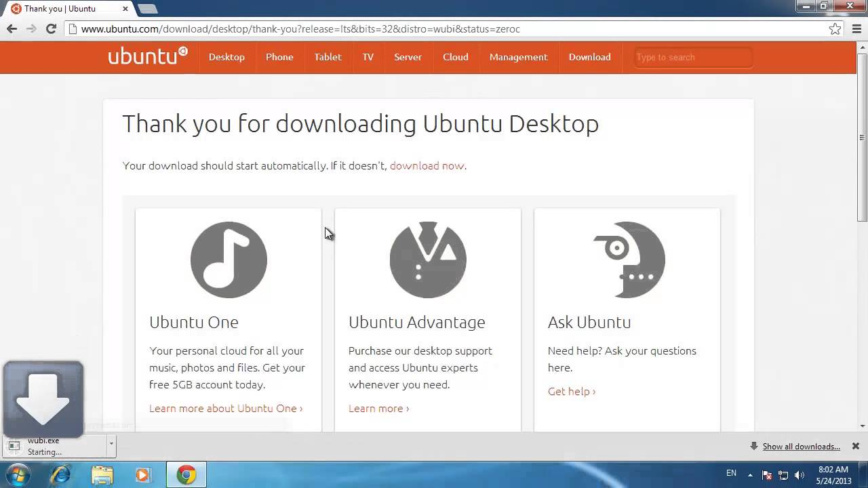The image size is (868, 488).
Task: Close the 'Thank you | Ubuntu' tab
Action: (x=125, y=9)
